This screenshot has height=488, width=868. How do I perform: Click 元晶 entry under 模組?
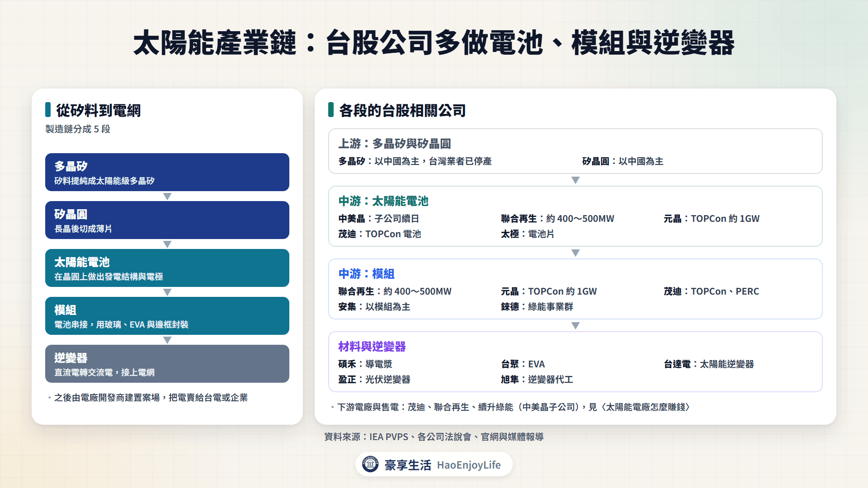coord(549,291)
